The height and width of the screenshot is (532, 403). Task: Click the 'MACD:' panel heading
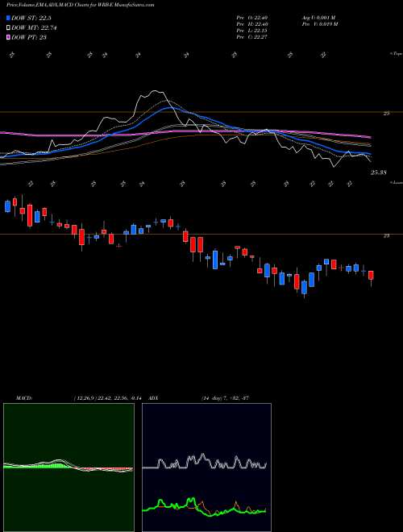tap(24, 397)
